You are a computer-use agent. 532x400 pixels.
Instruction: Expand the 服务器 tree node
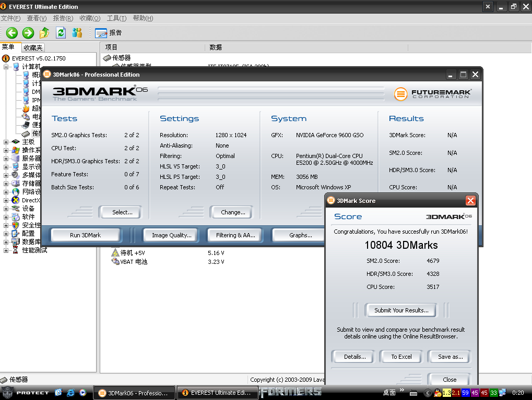pos(6,159)
